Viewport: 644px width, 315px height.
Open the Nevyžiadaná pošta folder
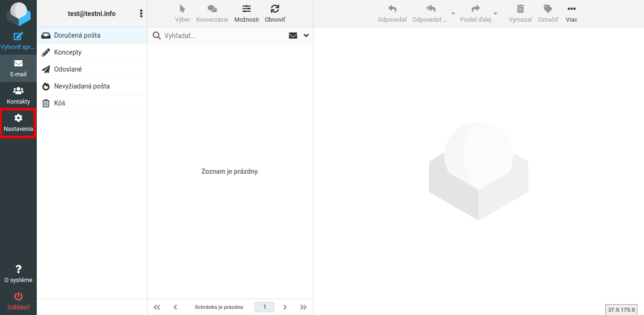pos(82,86)
